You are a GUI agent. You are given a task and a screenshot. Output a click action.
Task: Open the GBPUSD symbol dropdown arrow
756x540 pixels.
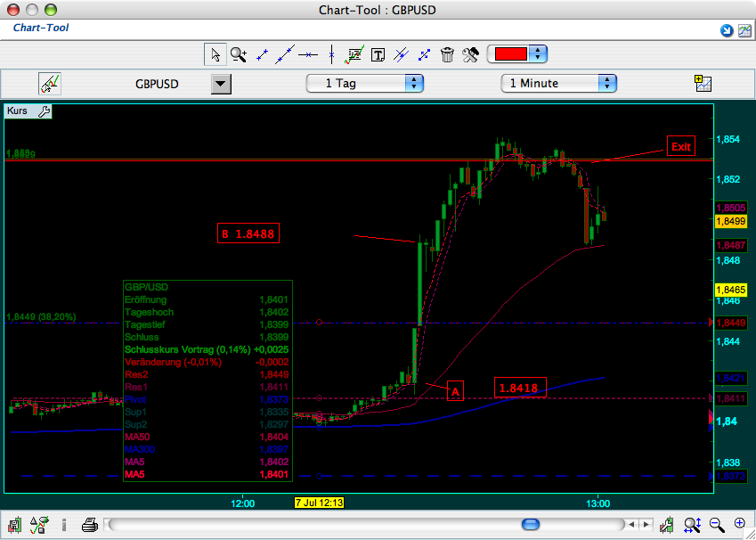point(221,84)
